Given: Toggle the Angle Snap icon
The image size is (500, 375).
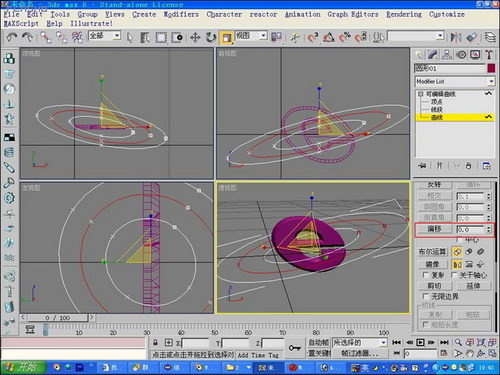Looking at the screenshot, I should pos(329,37).
